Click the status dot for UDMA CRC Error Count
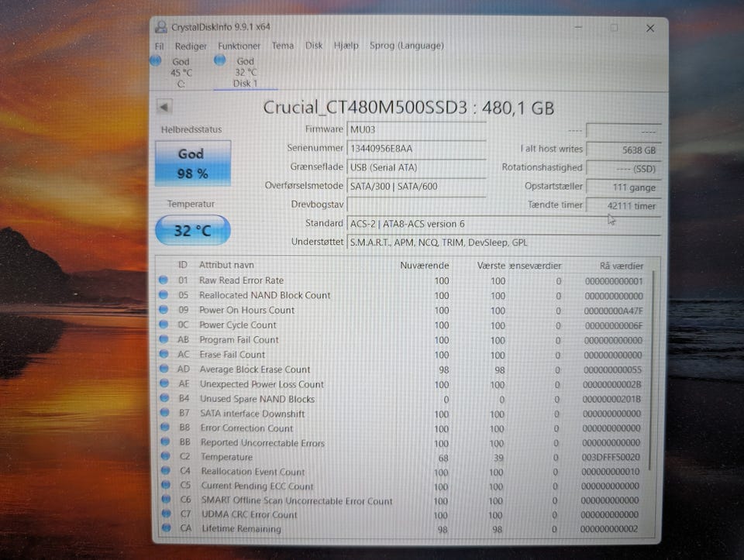This screenshot has height=560, width=744. (166, 514)
